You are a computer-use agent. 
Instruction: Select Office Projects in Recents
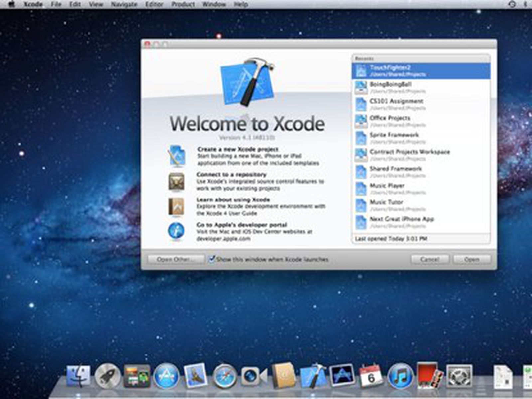pos(421,121)
